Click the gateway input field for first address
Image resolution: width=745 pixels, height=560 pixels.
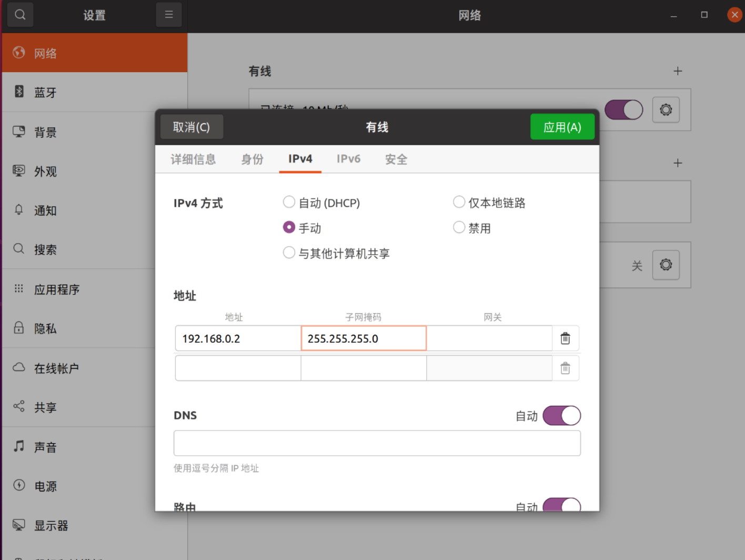click(x=489, y=338)
